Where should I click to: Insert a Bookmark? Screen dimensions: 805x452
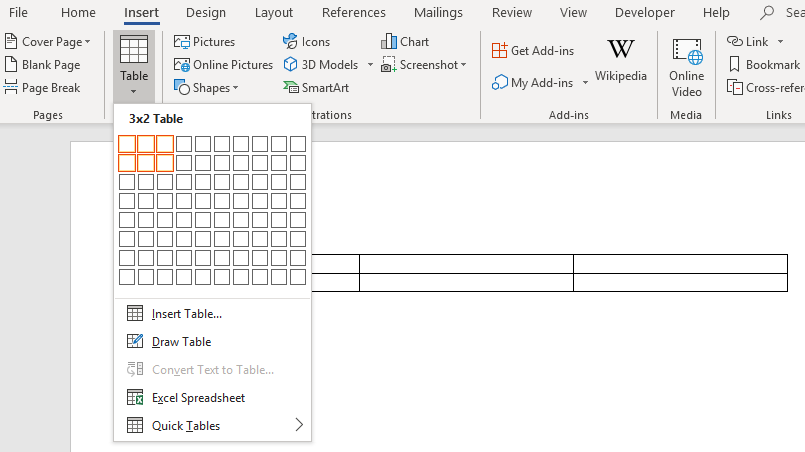(x=764, y=65)
